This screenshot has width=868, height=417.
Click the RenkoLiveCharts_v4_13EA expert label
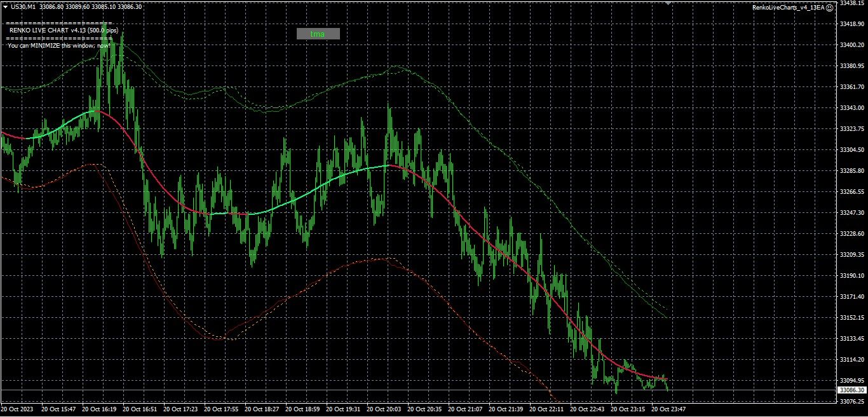[x=788, y=7]
